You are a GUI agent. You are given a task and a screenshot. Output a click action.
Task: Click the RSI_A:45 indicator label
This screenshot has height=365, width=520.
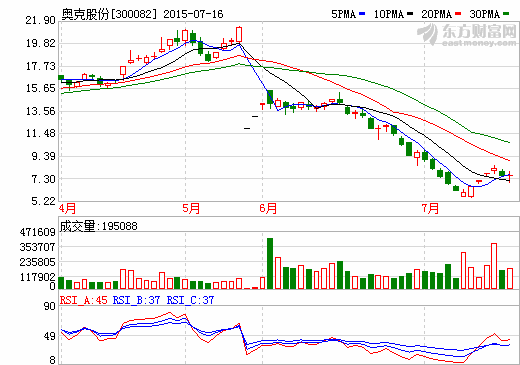click(84, 300)
